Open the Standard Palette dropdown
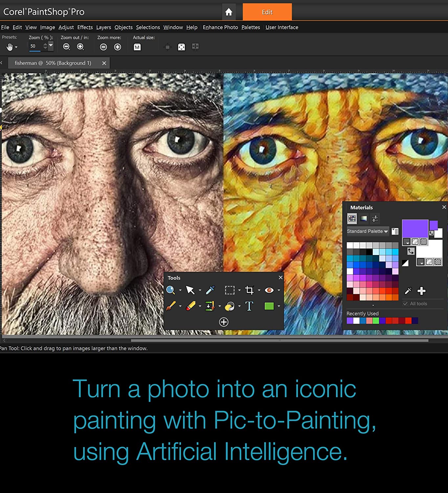Screen dimensions: 448x493 click(x=368, y=231)
